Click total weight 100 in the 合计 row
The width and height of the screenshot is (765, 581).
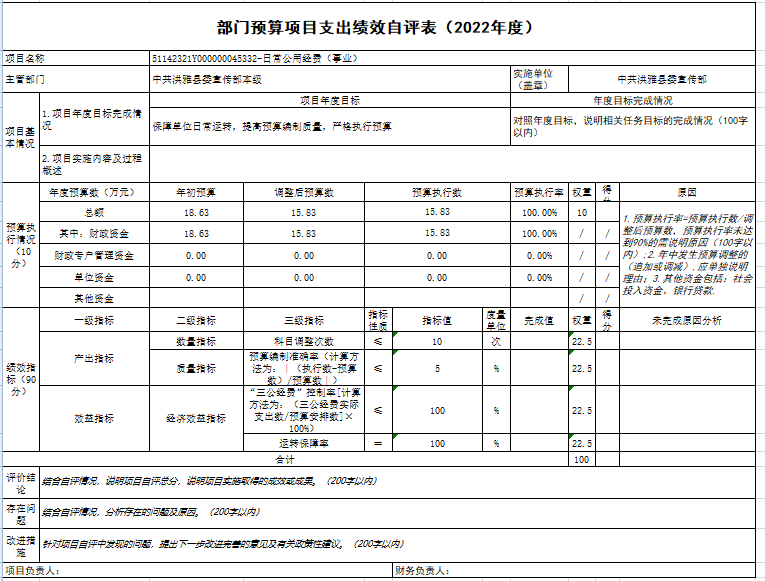(x=582, y=459)
